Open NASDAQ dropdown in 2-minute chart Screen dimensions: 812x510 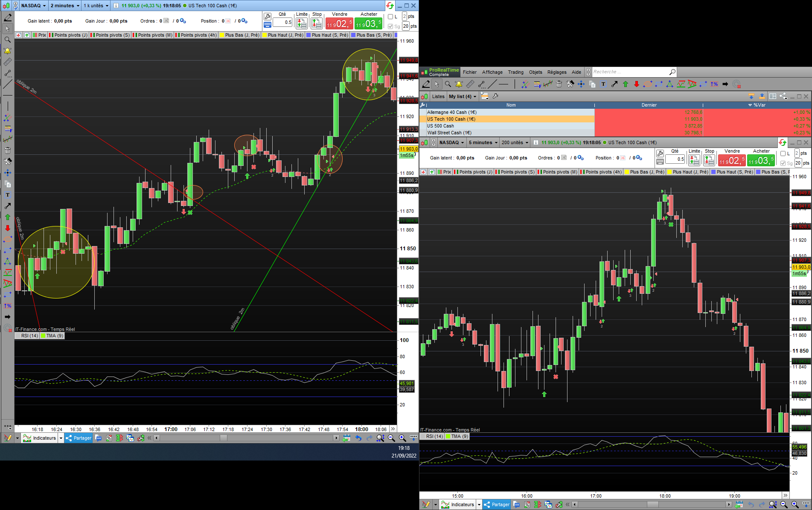tap(33, 6)
